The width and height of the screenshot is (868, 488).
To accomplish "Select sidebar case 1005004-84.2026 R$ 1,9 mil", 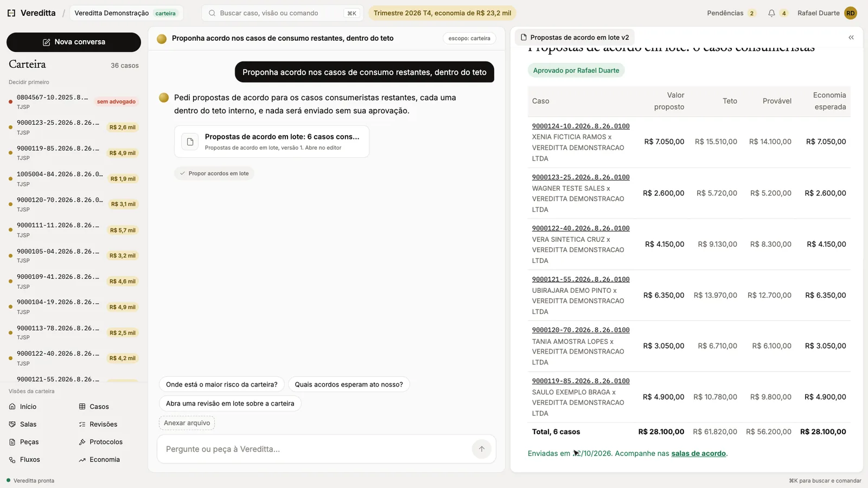I will point(74,178).
